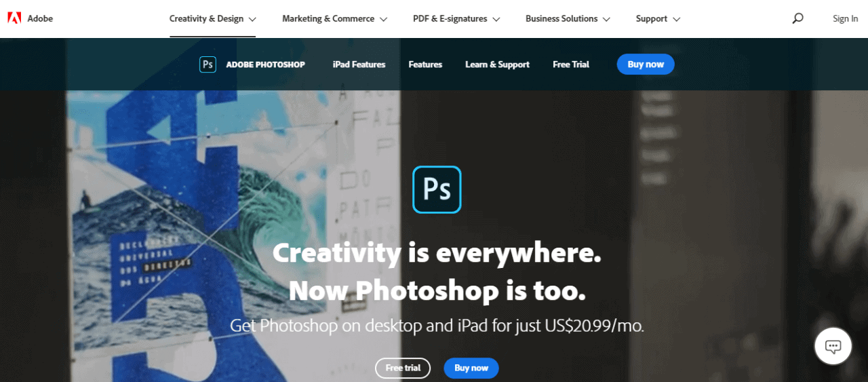Click the Adobe wordmark text

pyautogui.click(x=40, y=18)
